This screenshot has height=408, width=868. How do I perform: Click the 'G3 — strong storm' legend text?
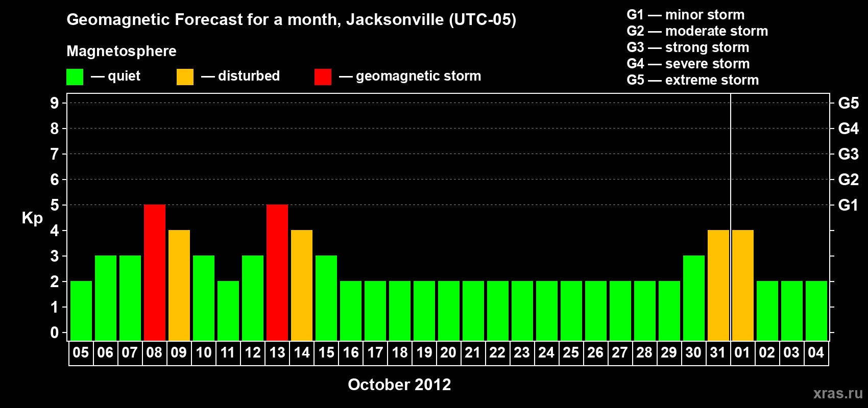(688, 47)
